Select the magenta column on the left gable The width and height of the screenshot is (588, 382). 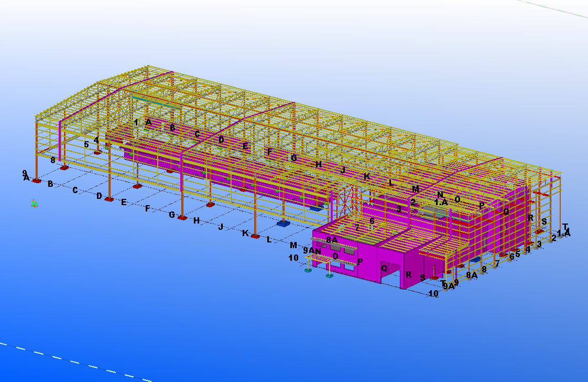click(61, 142)
